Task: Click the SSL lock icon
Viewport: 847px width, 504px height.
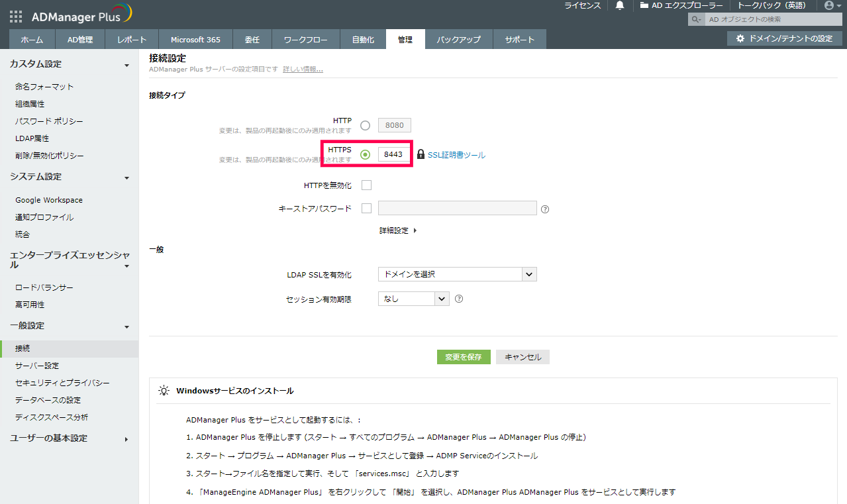Action: (x=421, y=155)
